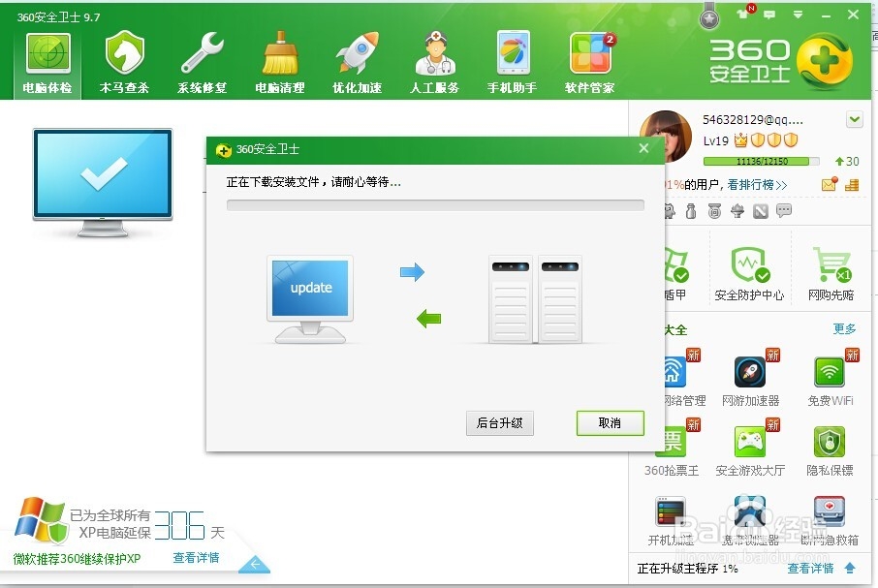Open 开机加速 boot accelerator

point(671,520)
